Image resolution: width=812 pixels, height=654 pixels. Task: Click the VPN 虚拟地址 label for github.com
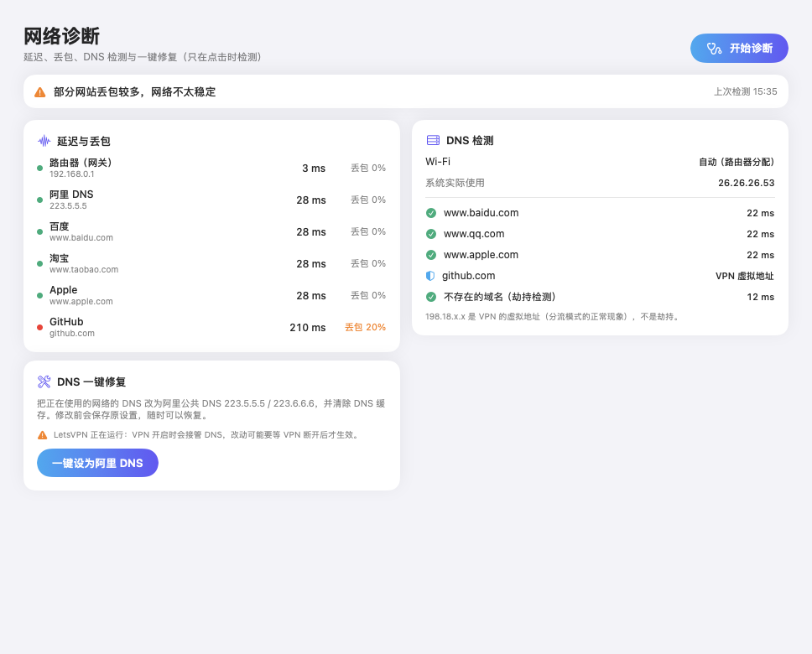tap(745, 276)
